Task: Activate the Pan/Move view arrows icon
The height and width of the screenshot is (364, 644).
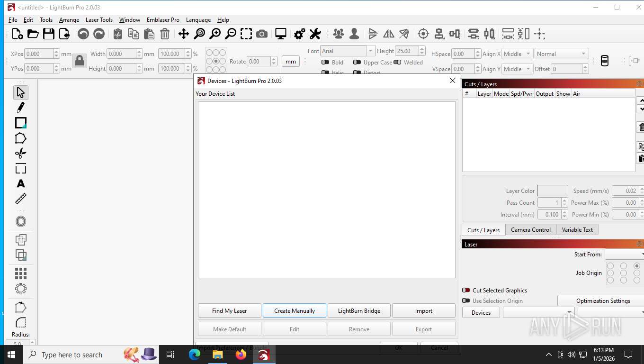Action: pyautogui.click(x=184, y=34)
